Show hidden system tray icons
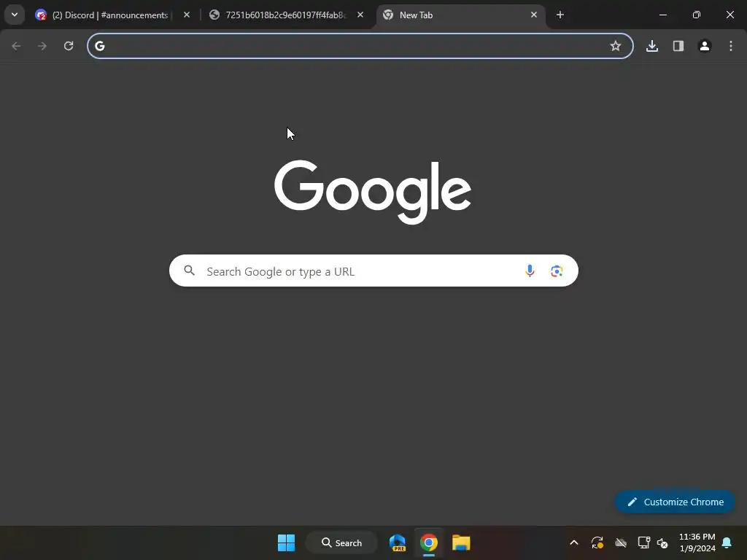This screenshot has height=560, width=747. pyautogui.click(x=574, y=542)
